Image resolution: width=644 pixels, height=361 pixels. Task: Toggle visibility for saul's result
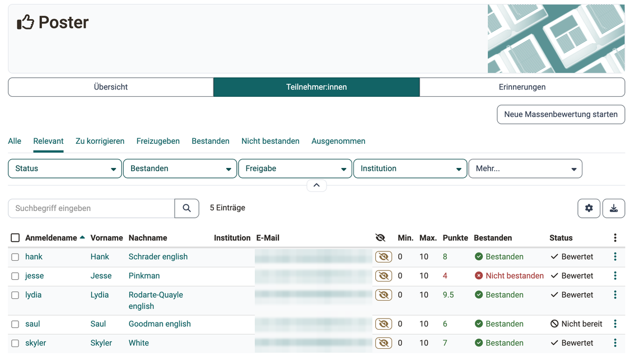click(384, 324)
